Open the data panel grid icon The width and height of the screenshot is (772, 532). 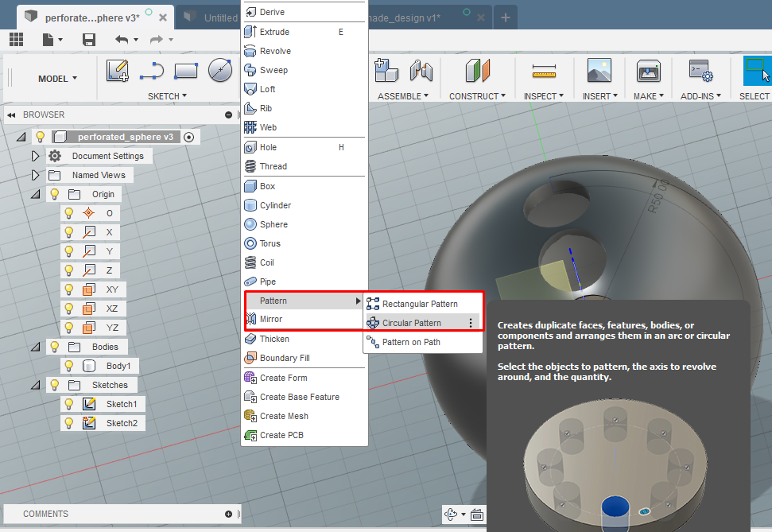pos(16,40)
